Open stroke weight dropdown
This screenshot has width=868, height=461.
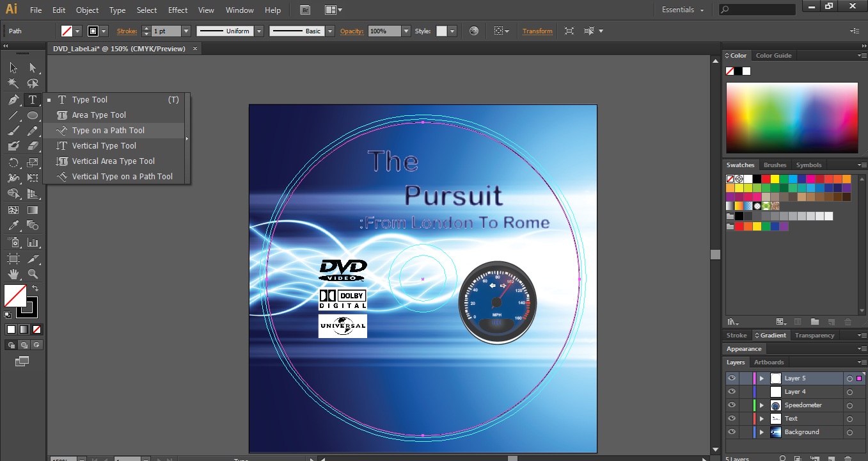coord(186,31)
